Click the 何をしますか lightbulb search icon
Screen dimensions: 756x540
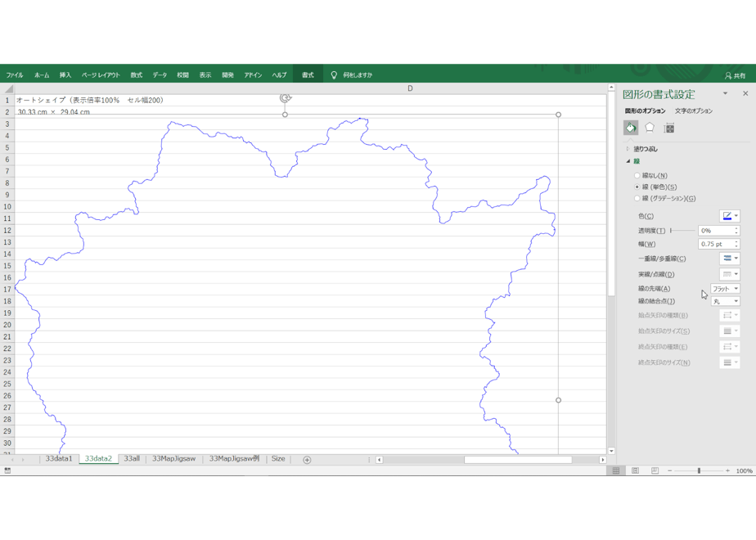(x=334, y=74)
